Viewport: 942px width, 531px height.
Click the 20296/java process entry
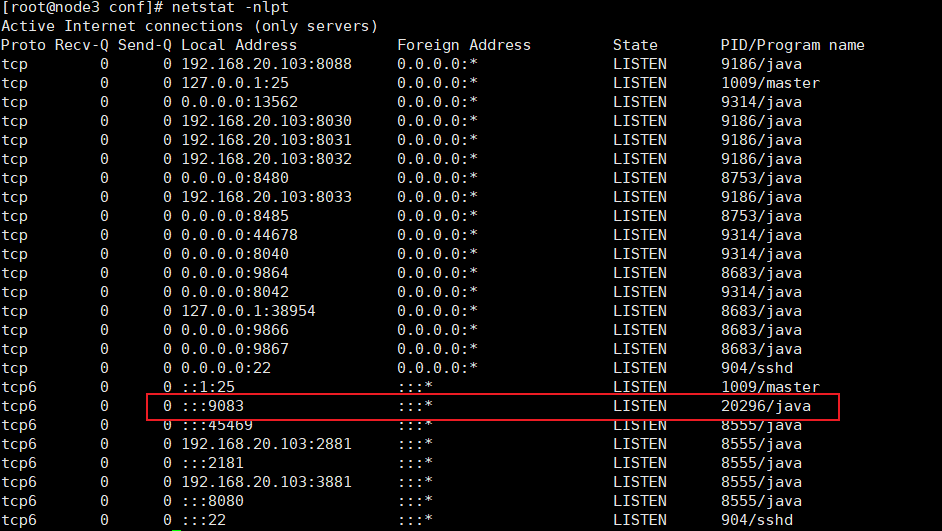pos(765,406)
